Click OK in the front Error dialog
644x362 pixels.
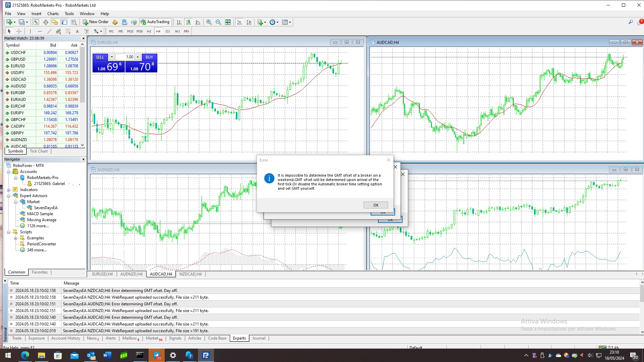click(x=376, y=205)
